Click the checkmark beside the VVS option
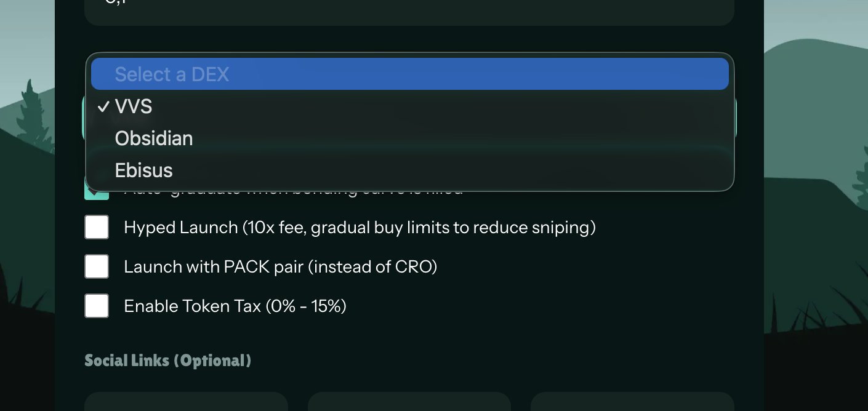 (x=103, y=107)
